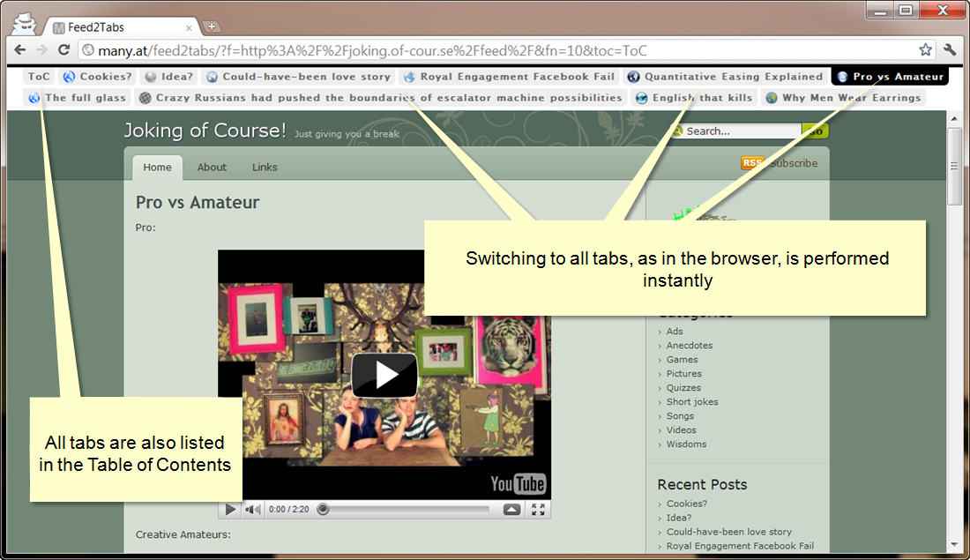Click the Cookies? recent post link
Image resolution: width=970 pixels, height=560 pixels.
[x=687, y=504]
